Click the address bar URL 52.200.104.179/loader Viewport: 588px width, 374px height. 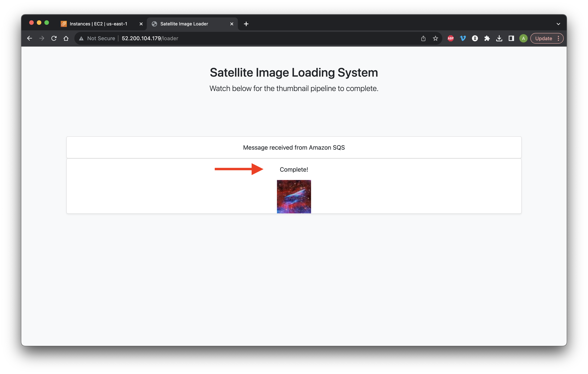tap(150, 38)
